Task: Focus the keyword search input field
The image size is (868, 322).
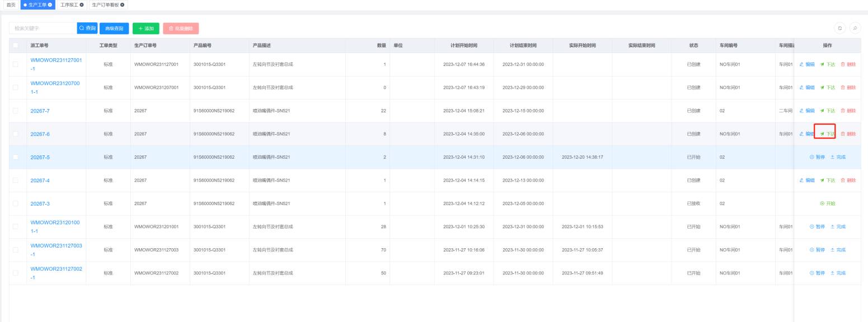Action: (x=43, y=28)
